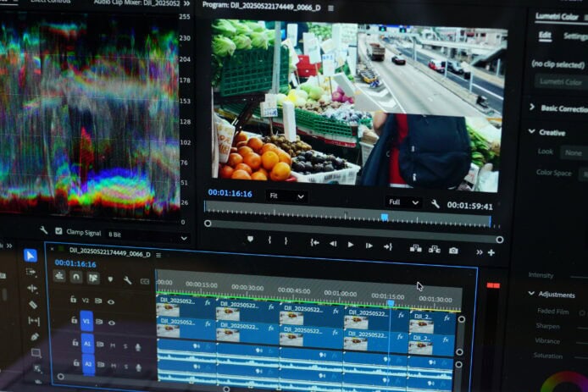Voice-over record on track A1
Viewport: 588px width, 392px height.
138,347
